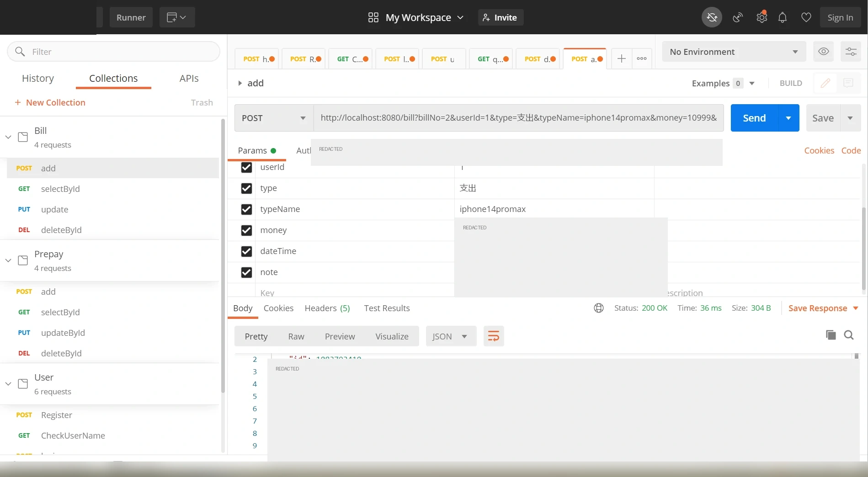
Task: Click the environment quick look eye icon
Action: 824,52
